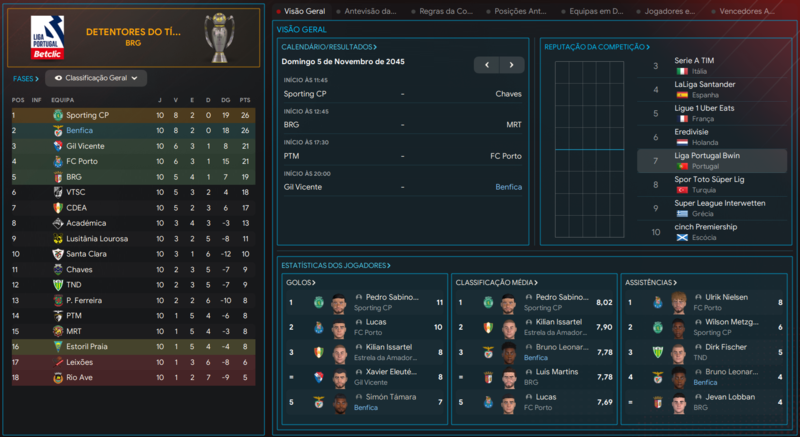Image resolution: width=800 pixels, height=437 pixels.
Task: Open the Classificação Geral dropdown
Action: pos(96,78)
